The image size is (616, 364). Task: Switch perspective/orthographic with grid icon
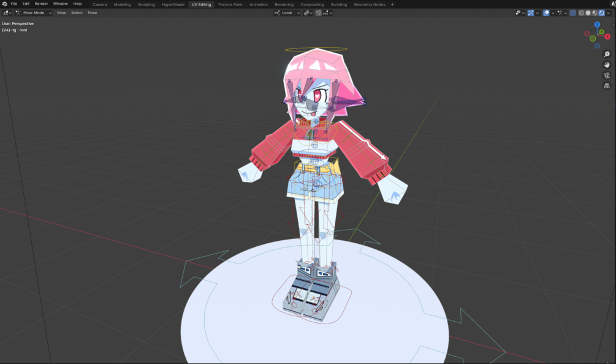point(607,86)
